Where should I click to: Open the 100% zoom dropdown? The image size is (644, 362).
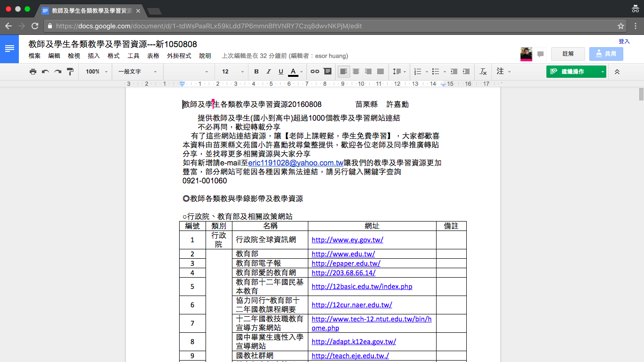[97, 72]
